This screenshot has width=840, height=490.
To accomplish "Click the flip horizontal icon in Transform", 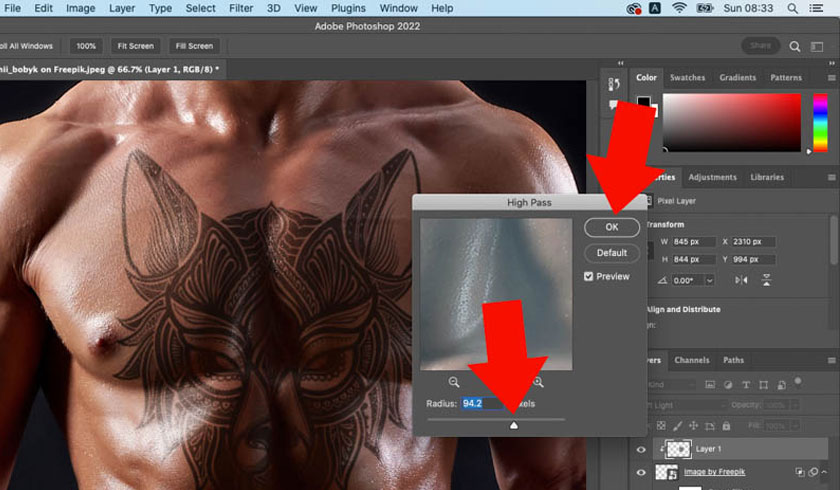I will click(741, 281).
